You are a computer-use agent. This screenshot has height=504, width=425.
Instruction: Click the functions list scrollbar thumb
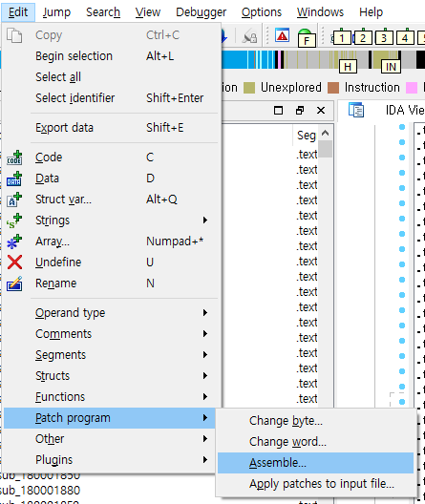326,149
